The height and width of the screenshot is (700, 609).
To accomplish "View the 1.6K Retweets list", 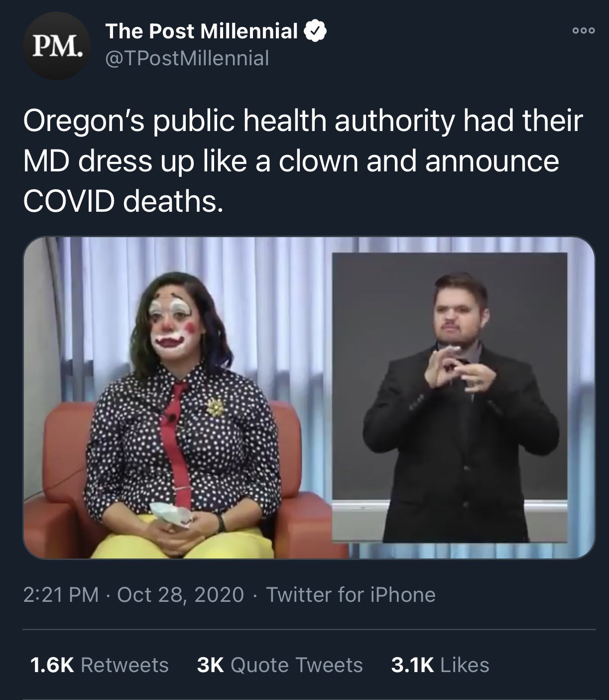I will click(99, 665).
